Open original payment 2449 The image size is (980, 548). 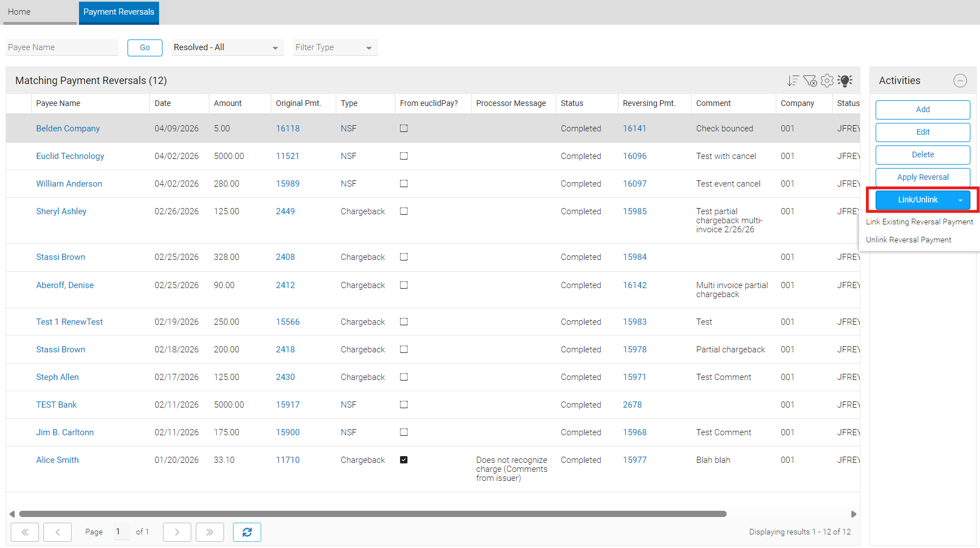click(285, 211)
